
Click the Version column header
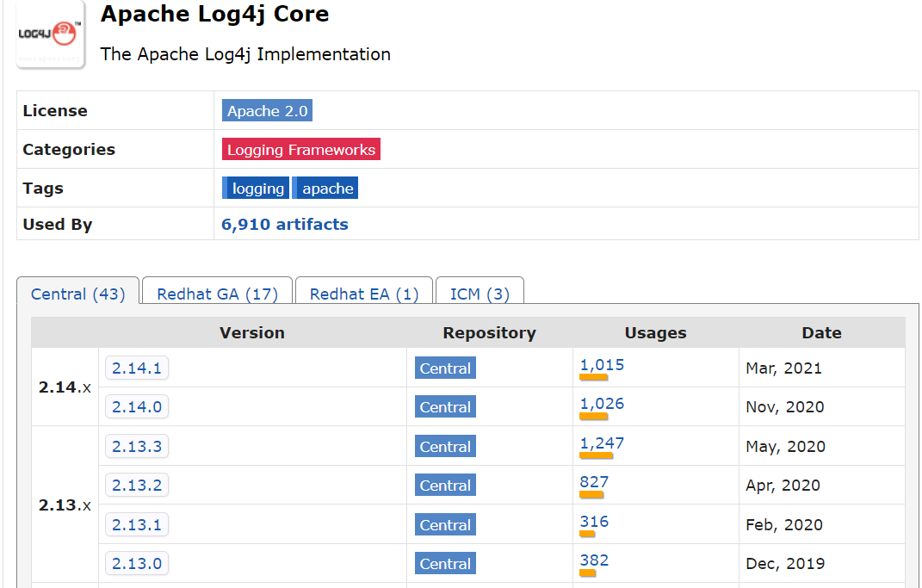click(x=251, y=333)
